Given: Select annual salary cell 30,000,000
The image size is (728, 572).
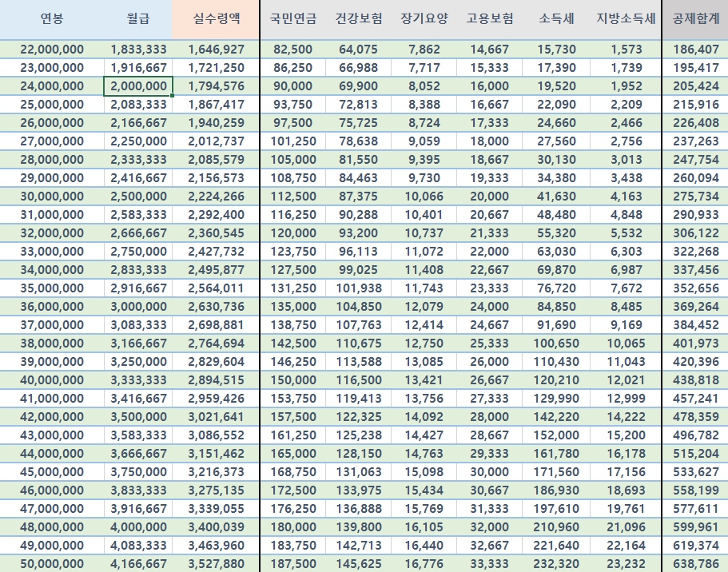Looking at the screenshot, I should point(52,197).
